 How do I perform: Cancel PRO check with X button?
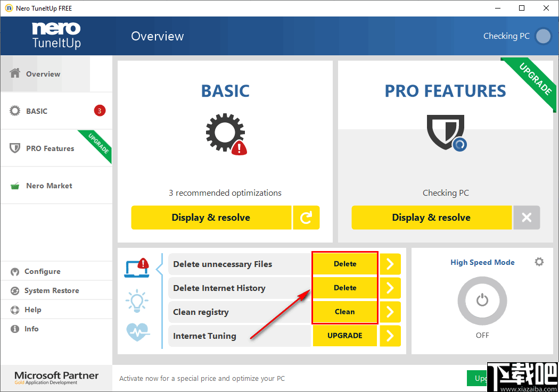click(527, 218)
